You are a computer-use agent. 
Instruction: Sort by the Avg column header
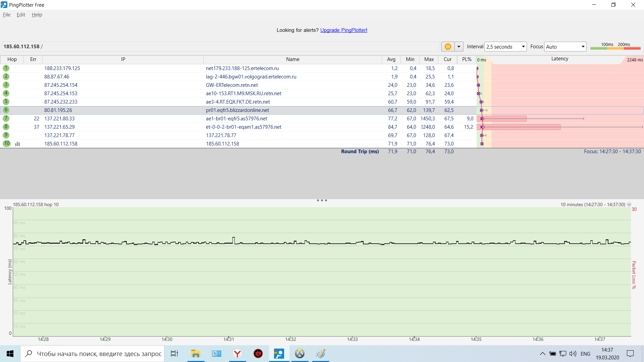click(391, 59)
